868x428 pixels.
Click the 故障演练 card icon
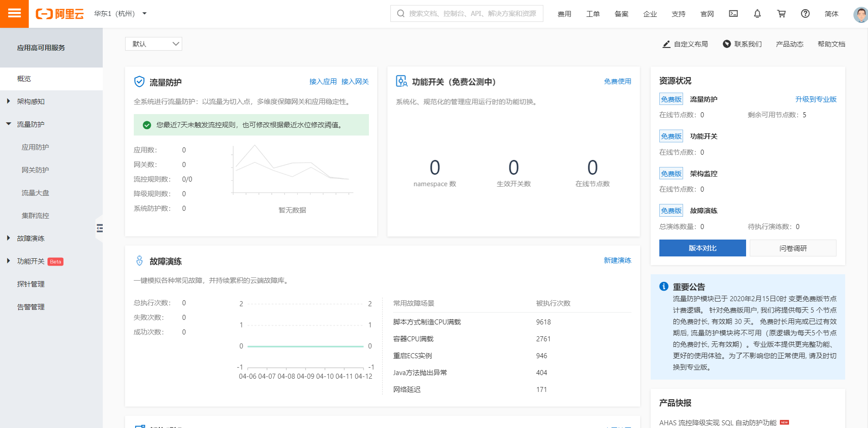(x=140, y=261)
